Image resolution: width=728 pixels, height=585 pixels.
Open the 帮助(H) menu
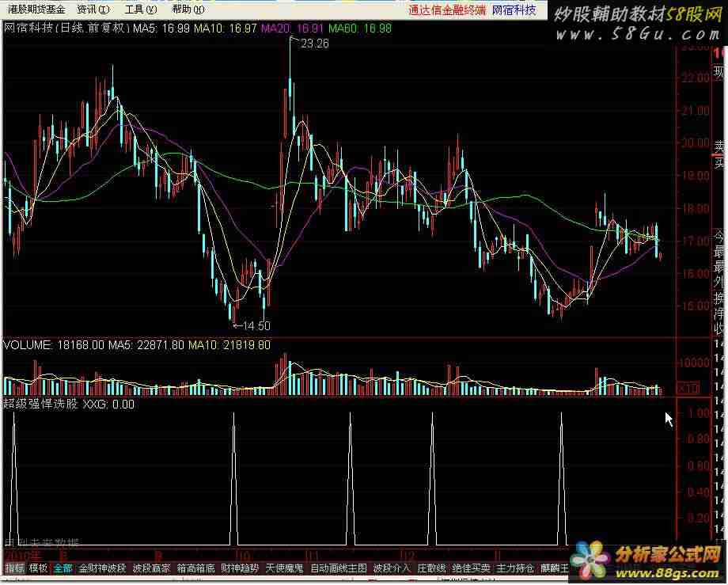point(188,9)
